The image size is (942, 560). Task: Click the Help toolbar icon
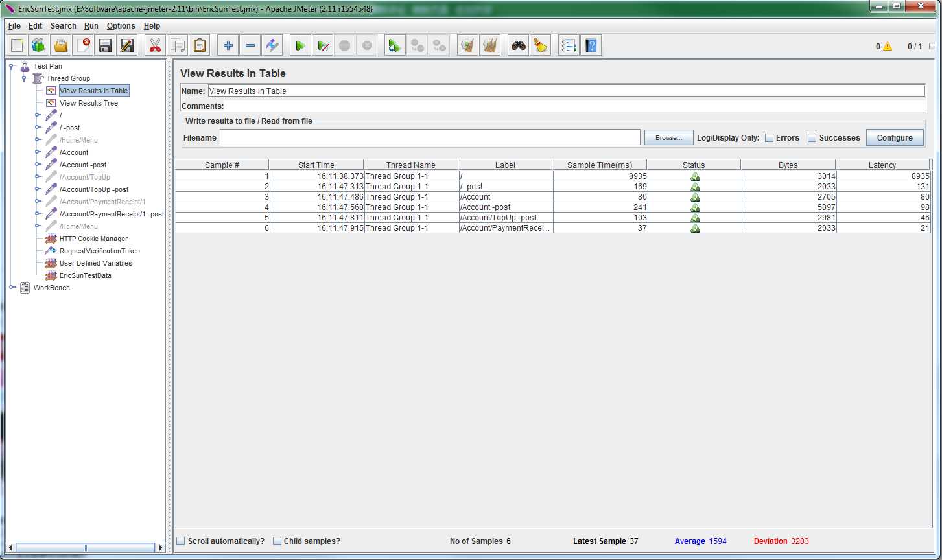tap(591, 45)
